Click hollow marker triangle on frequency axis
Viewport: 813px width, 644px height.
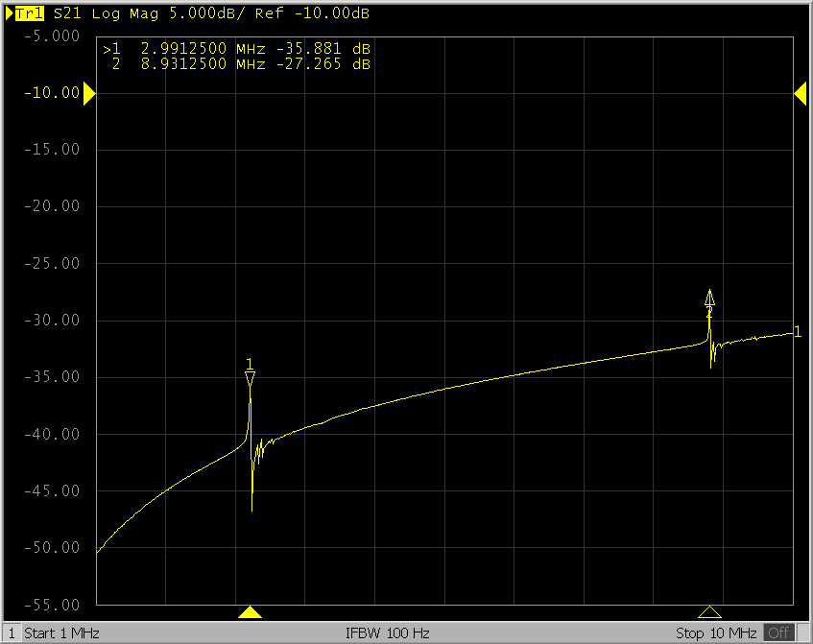[709, 612]
